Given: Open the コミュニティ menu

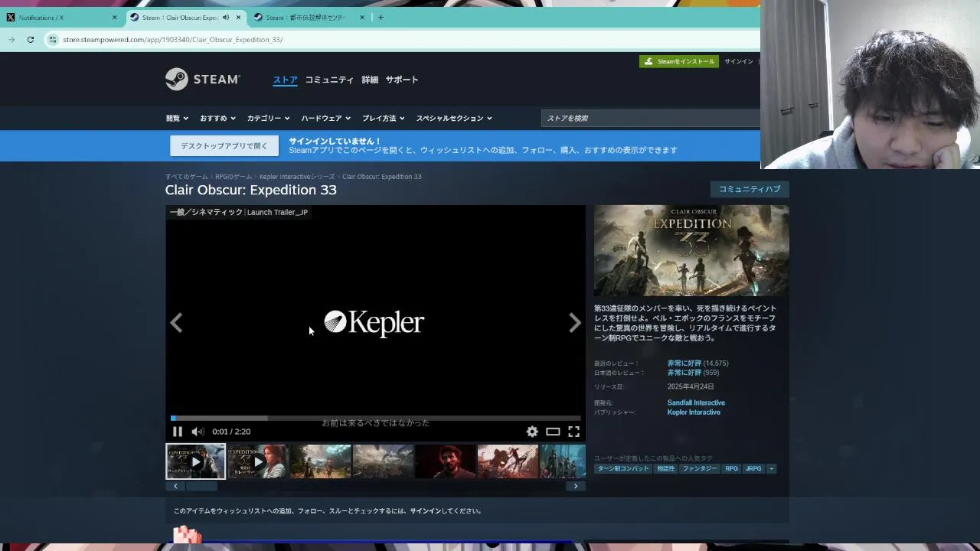Looking at the screenshot, I should pyautogui.click(x=329, y=80).
